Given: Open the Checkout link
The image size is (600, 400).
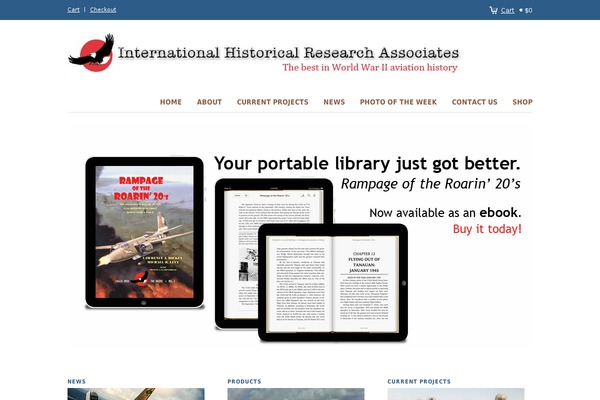Looking at the screenshot, I should tap(103, 10).
